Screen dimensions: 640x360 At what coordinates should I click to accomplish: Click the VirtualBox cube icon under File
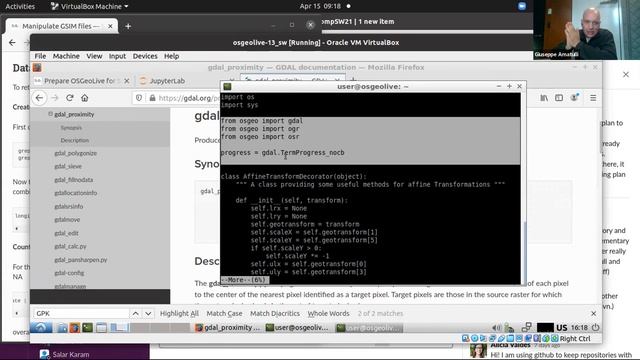pyautogui.click(x=37, y=68)
